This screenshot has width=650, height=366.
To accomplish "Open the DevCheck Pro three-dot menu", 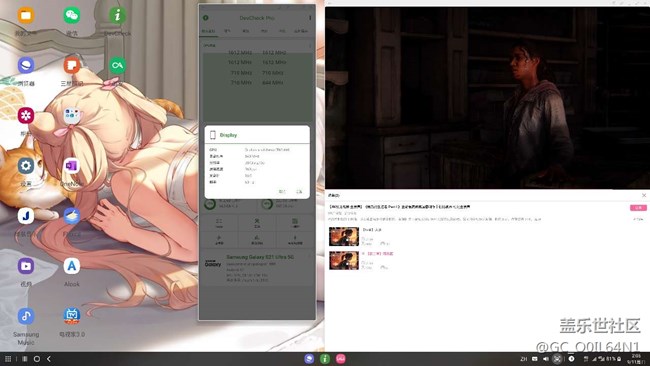I will (310, 18).
